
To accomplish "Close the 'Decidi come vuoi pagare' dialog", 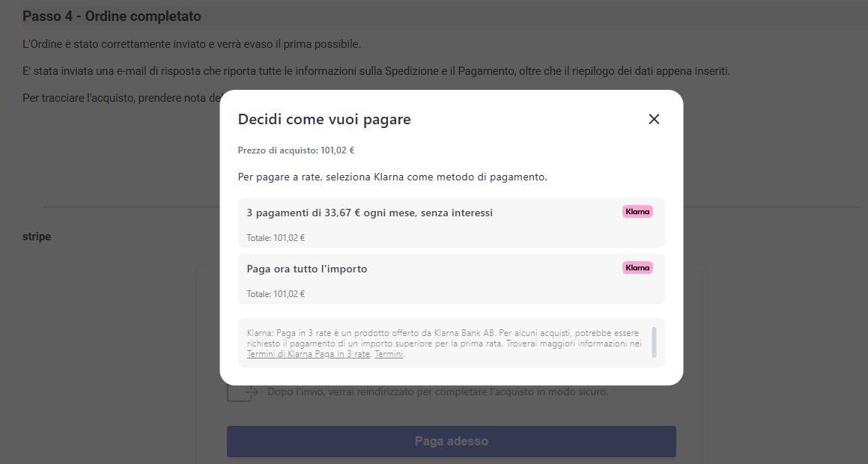I will [654, 119].
